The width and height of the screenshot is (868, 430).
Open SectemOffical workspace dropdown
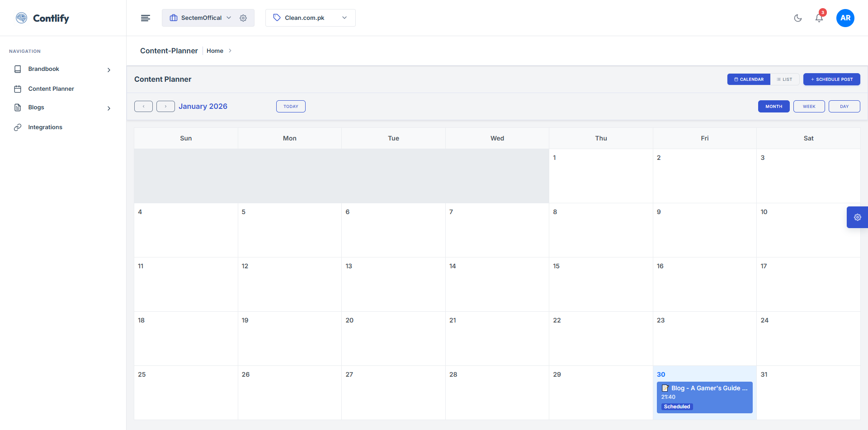tap(201, 18)
